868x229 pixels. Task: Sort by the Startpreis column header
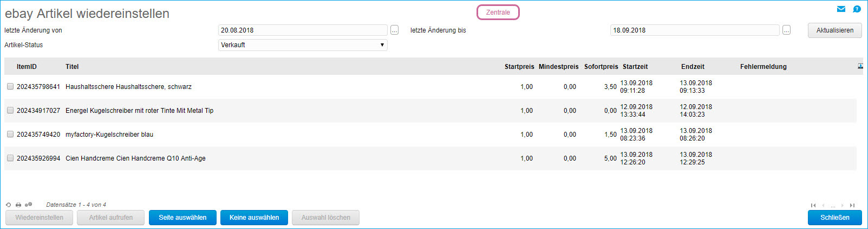coord(519,67)
